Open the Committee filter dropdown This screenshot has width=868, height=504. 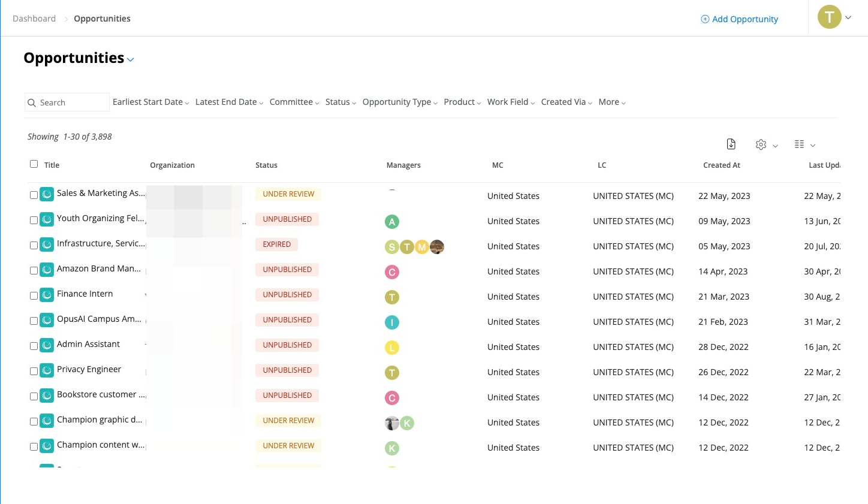pyautogui.click(x=294, y=102)
